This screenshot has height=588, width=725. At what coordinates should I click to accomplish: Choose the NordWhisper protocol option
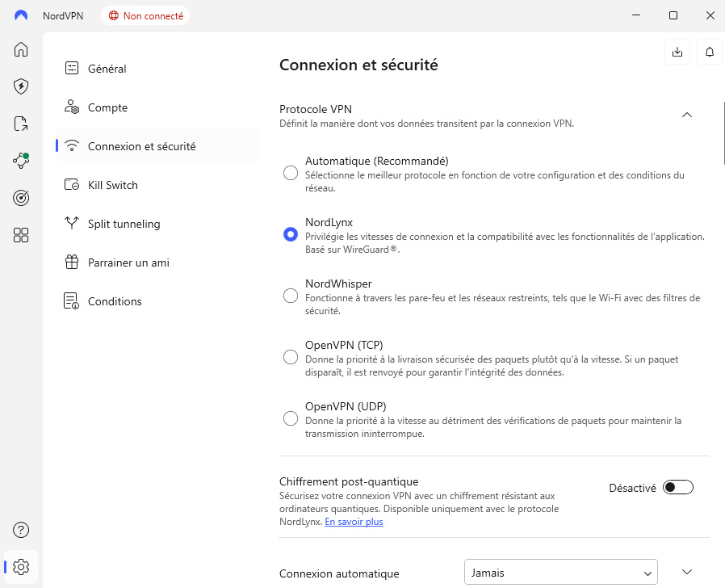click(x=291, y=296)
